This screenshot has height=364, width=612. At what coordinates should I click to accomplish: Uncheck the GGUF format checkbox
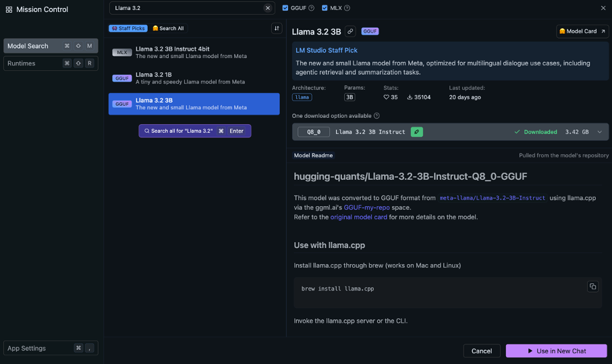285,8
